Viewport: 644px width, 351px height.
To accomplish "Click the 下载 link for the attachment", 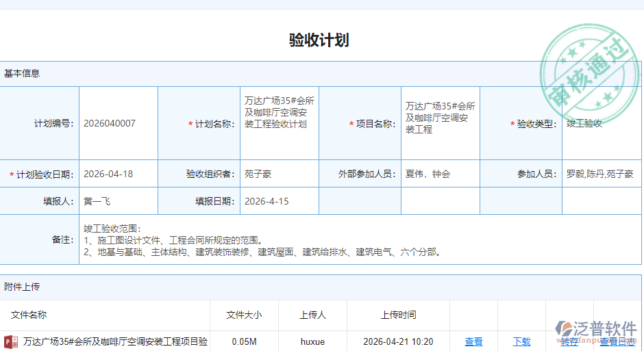I will [521, 341].
